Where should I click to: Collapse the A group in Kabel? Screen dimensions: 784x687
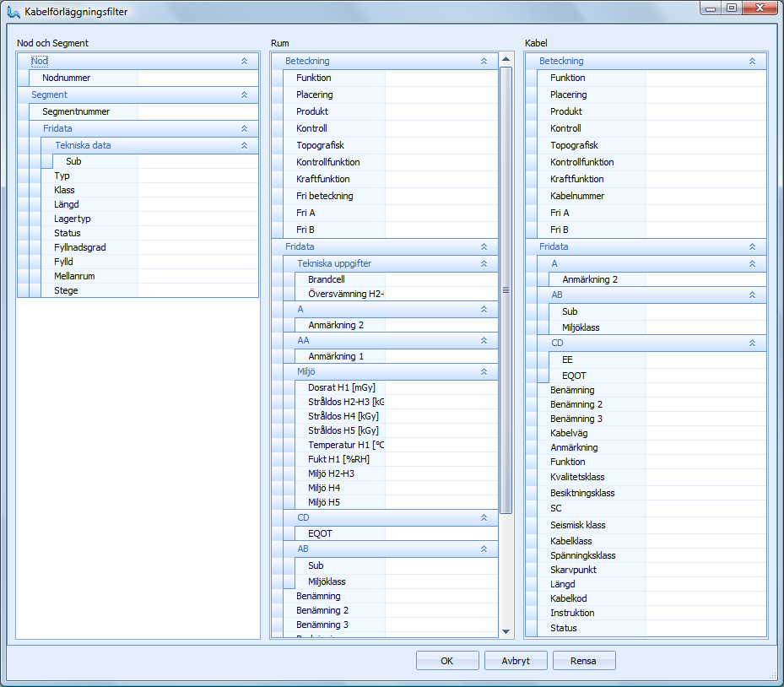click(752, 263)
